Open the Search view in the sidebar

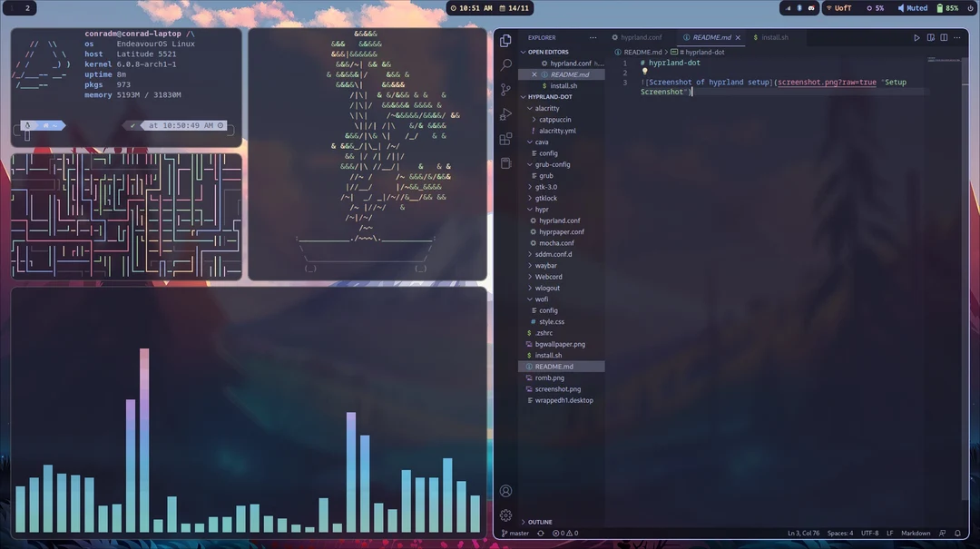coord(505,64)
